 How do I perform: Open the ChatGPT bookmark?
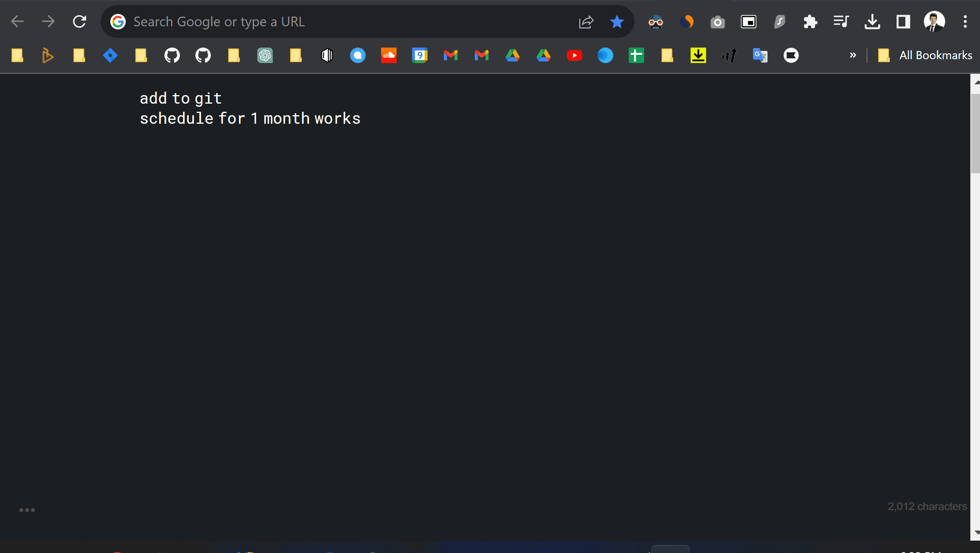[x=265, y=55]
